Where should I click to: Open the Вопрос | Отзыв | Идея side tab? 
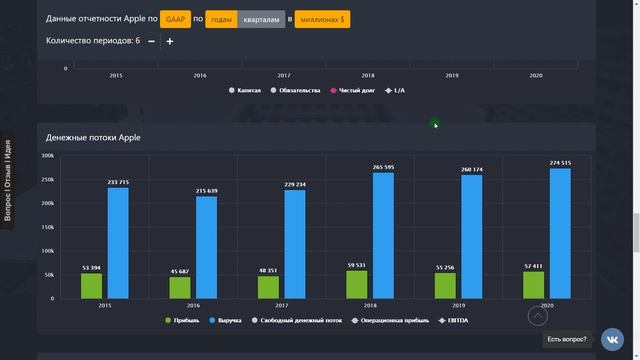pyautogui.click(x=7, y=180)
